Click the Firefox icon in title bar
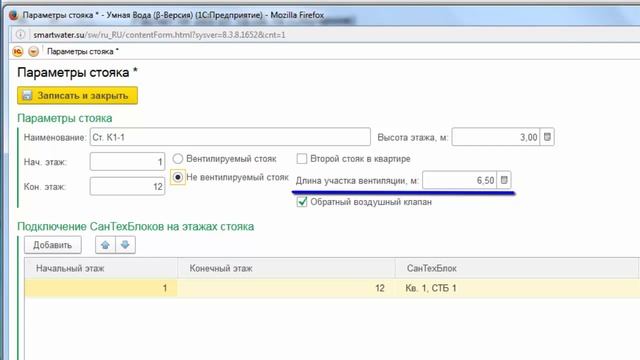This screenshot has height=360, width=640. click(x=14, y=15)
